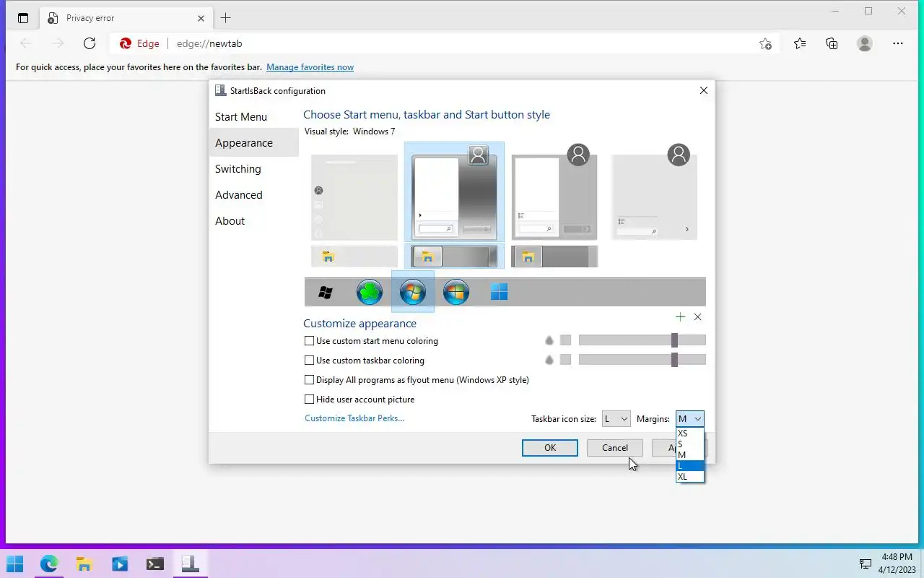Viewport: 924px width, 578px height.
Task: Close the StartIsBack configuration dialog
Action: [704, 90]
